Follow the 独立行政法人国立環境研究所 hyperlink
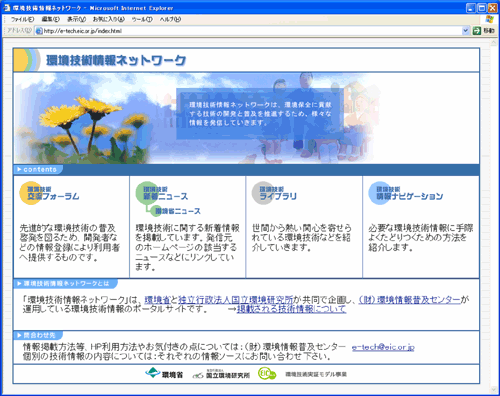The image size is (500, 396). (x=235, y=300)
